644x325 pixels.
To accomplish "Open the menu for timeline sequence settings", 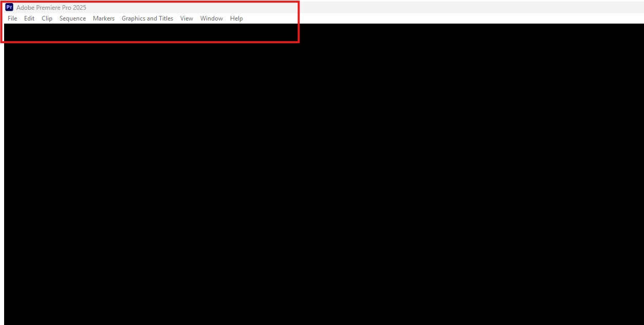I will click(72, 18).
